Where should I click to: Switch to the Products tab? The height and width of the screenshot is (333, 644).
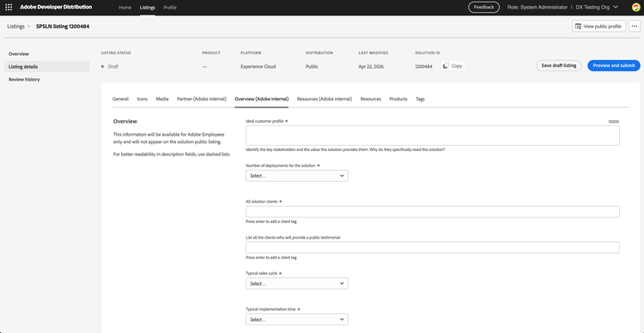[x=398, y=99]
